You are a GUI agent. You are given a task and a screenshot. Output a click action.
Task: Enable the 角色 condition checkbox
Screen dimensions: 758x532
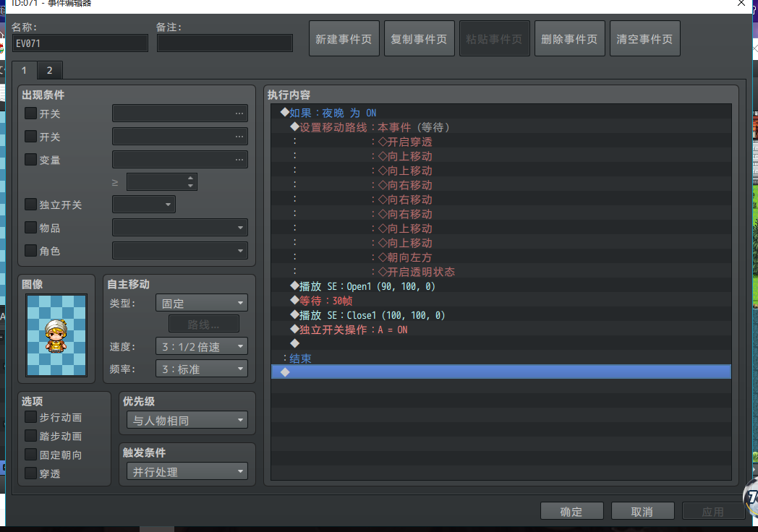tap(30, 250)
